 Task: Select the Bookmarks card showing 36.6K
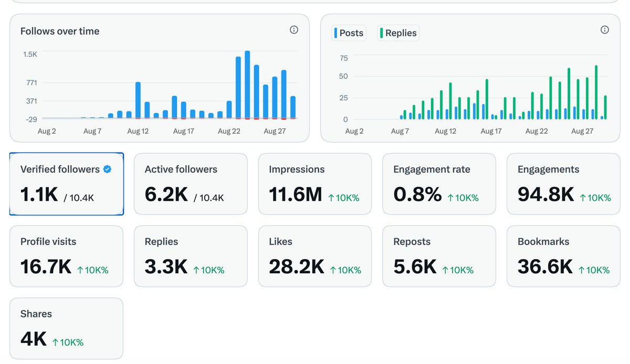pyautogui.click(x=563, y=256)
